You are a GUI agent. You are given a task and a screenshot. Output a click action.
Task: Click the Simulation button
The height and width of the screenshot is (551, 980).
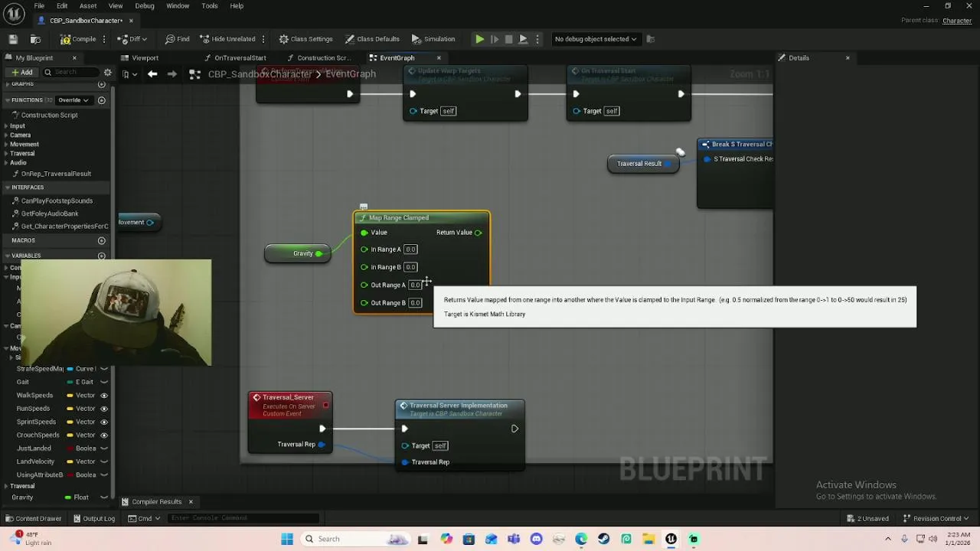pos(433,39)
